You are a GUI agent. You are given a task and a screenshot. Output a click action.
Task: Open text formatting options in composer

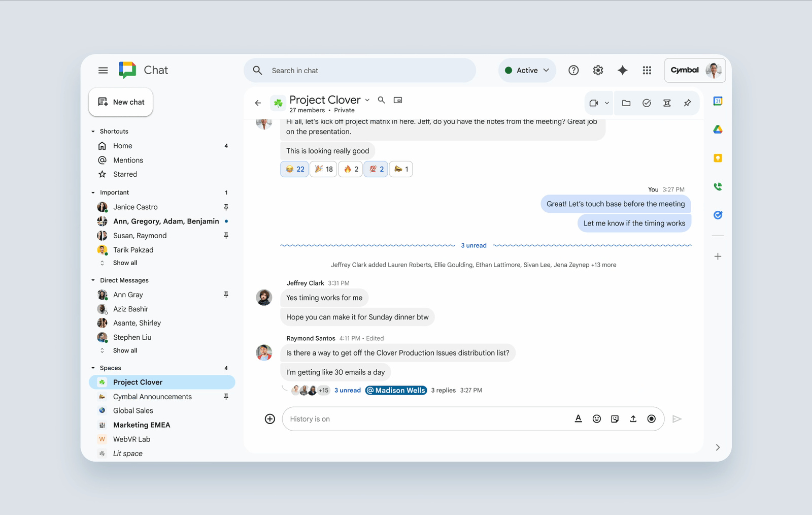tap(578, 419)
